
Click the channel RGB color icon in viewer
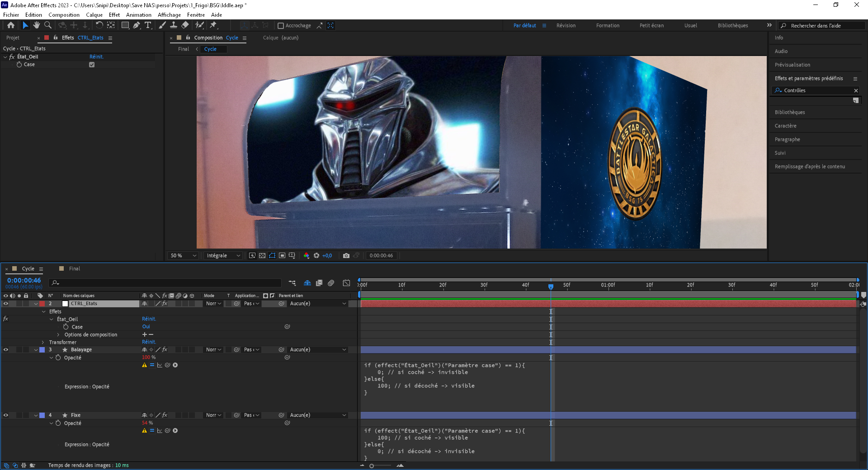(307, 256)
